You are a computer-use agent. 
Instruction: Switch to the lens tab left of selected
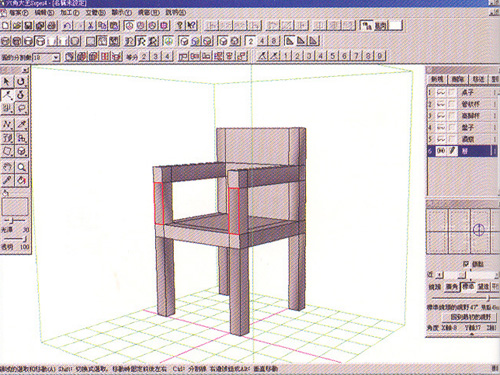(x=453, y=286)
